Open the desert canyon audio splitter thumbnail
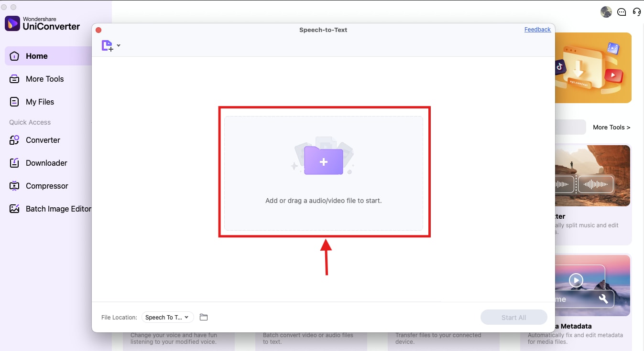This screenshot has width=644, height=351. (x=593, y=176)
